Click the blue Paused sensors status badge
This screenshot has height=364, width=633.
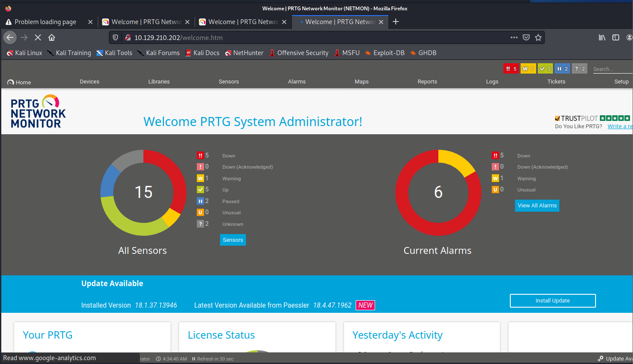point(562,69)
